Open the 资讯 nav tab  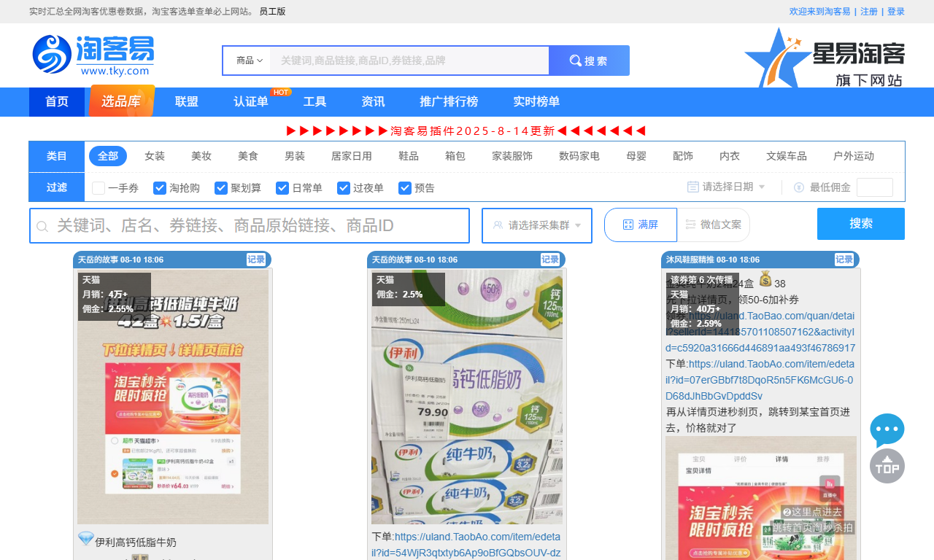373,102
